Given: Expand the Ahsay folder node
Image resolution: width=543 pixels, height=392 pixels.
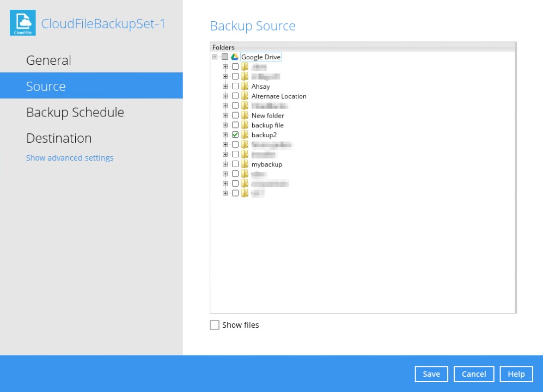Looking at the screenshot, I should pyautogui.click(x=225, y=86).
